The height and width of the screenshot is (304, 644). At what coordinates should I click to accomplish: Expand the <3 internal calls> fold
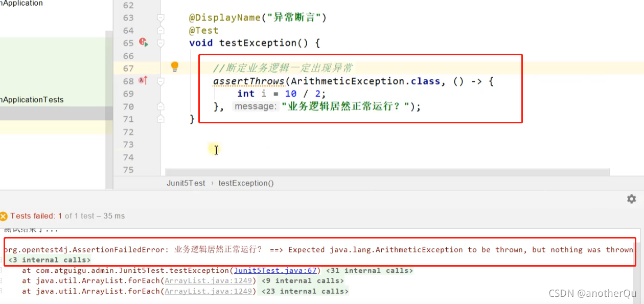50,260
